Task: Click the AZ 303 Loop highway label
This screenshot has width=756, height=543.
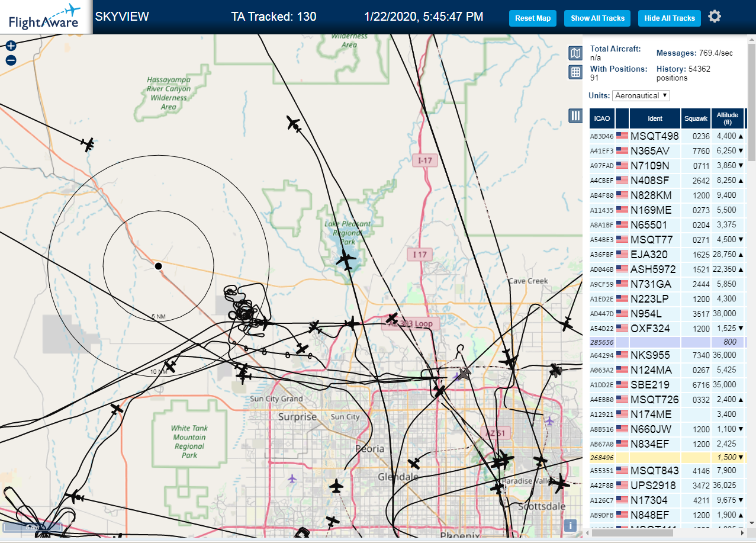Action: (x=412, y=323)
